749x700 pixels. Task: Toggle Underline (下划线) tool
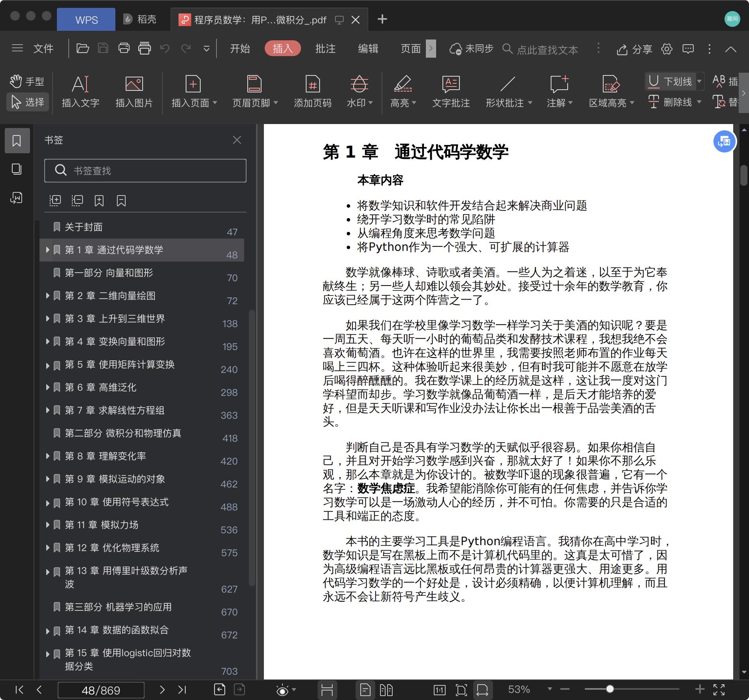[x=670, y=81]
